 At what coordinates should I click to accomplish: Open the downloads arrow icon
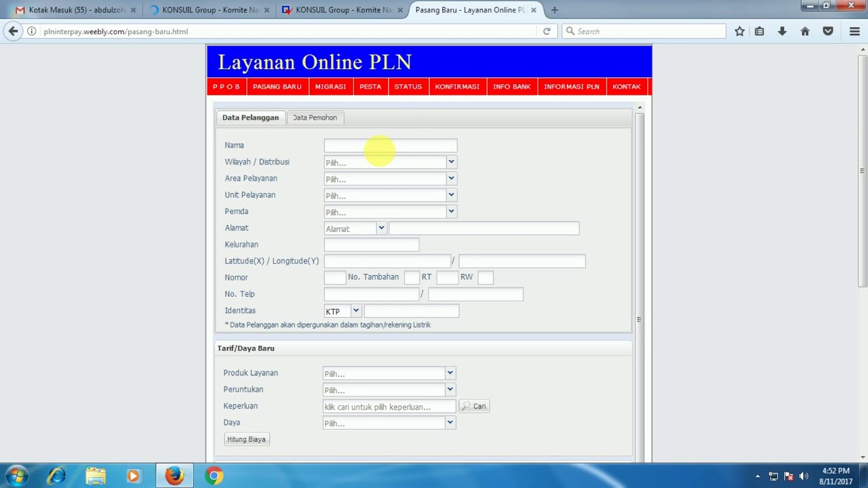tap(782, 31)
